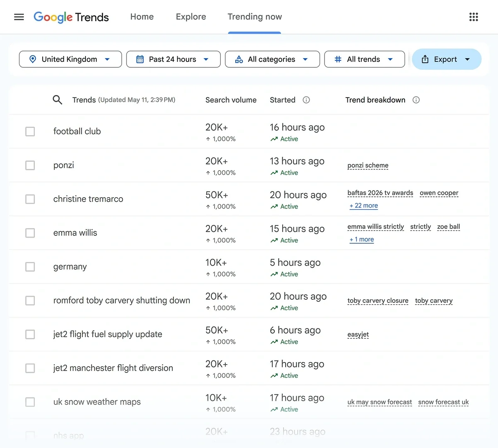Open uk may snow forecast term
The height and width of the screenshot is (448, 498).
pyautogui.click(x=380, y=402)
